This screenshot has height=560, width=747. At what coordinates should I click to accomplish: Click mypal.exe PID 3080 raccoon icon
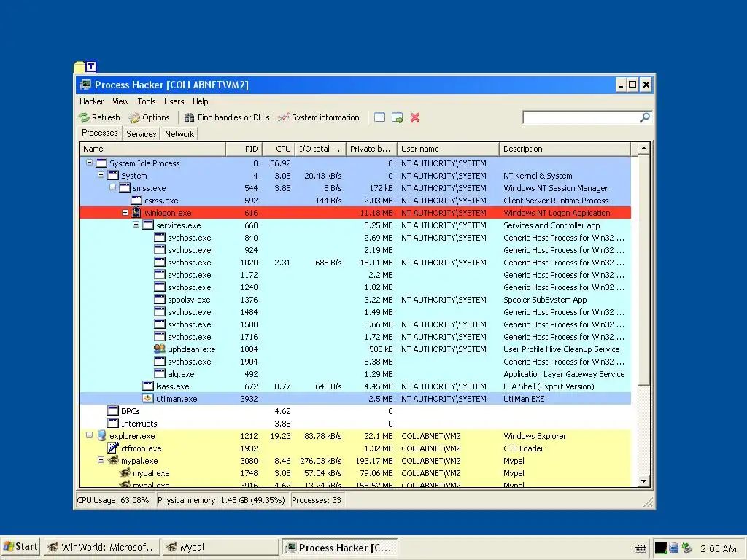pos(113,460)
